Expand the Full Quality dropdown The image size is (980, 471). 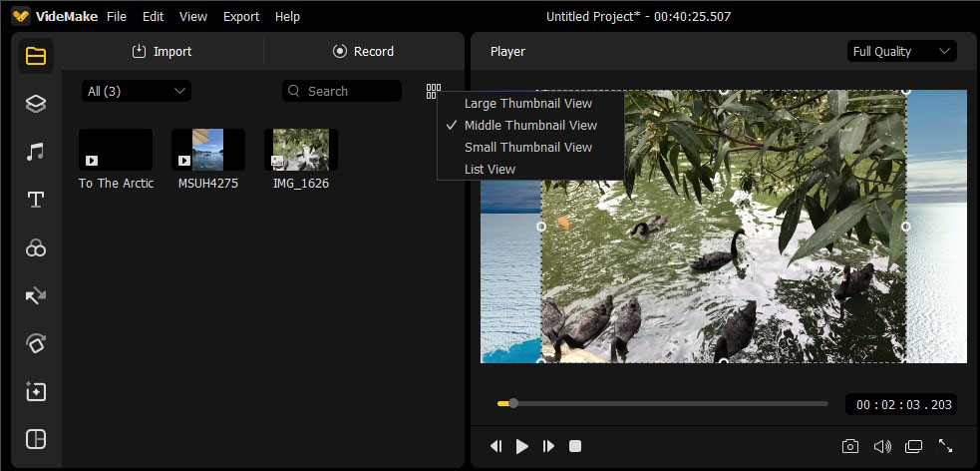[901, 51]
